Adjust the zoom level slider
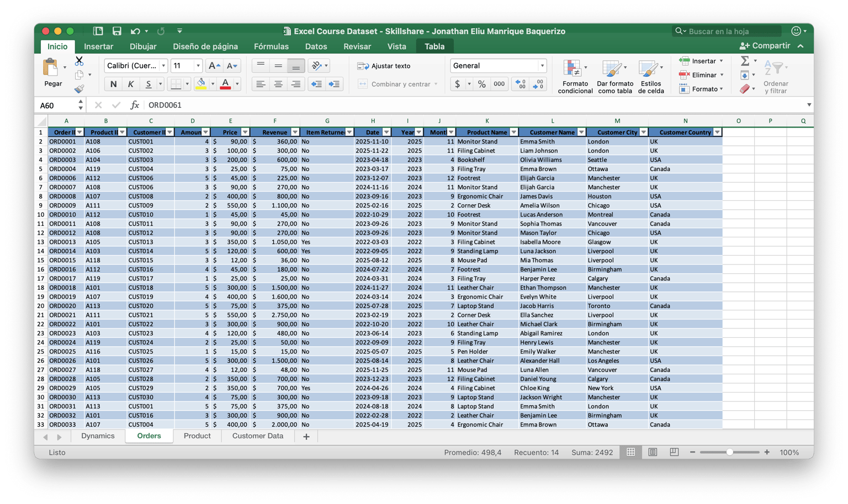Viewport: 848px width, 504px height. pos(729,452)
